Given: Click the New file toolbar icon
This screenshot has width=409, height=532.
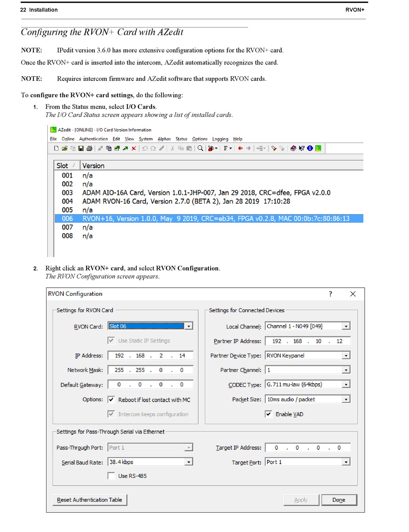Looking at the screenshot, I should tap(56, 148).
